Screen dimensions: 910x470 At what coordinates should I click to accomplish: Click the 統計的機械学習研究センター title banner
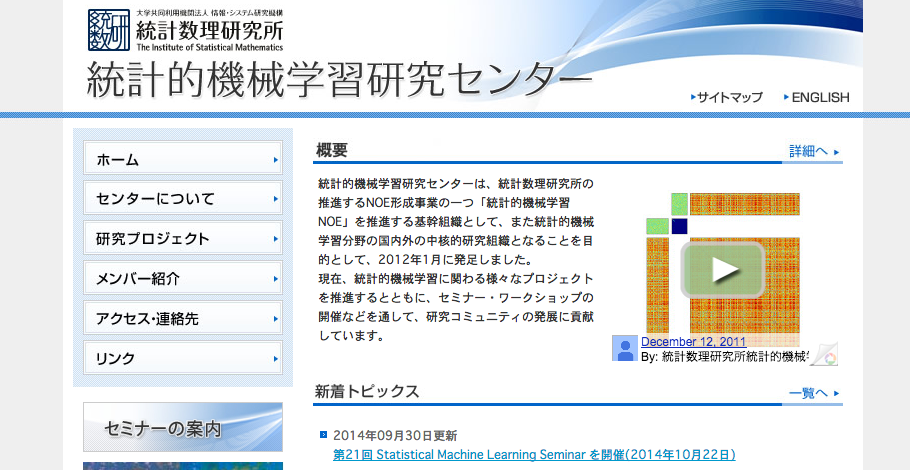[340, 78]
